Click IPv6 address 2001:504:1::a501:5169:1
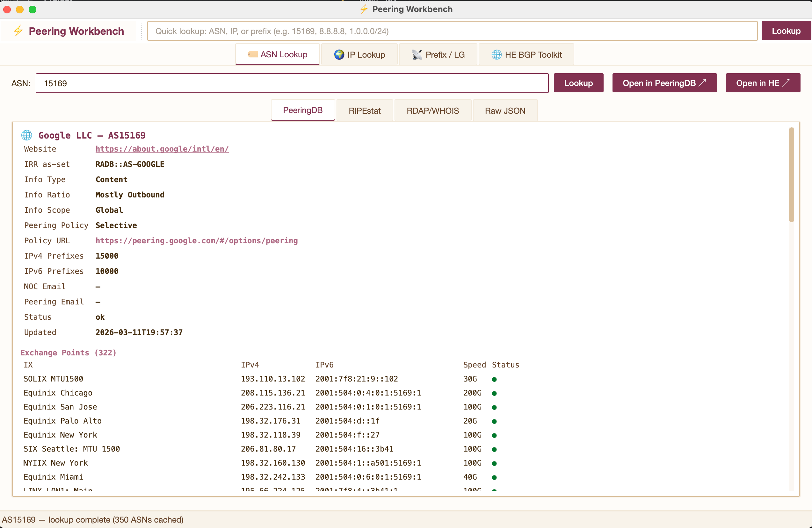The width and height of the screenshot is (812, 528). pos(368,463)
